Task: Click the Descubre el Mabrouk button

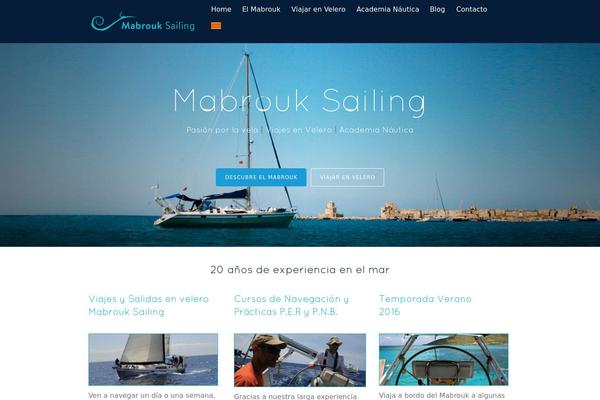Action: pyautogui.click(x=261, y=177)
